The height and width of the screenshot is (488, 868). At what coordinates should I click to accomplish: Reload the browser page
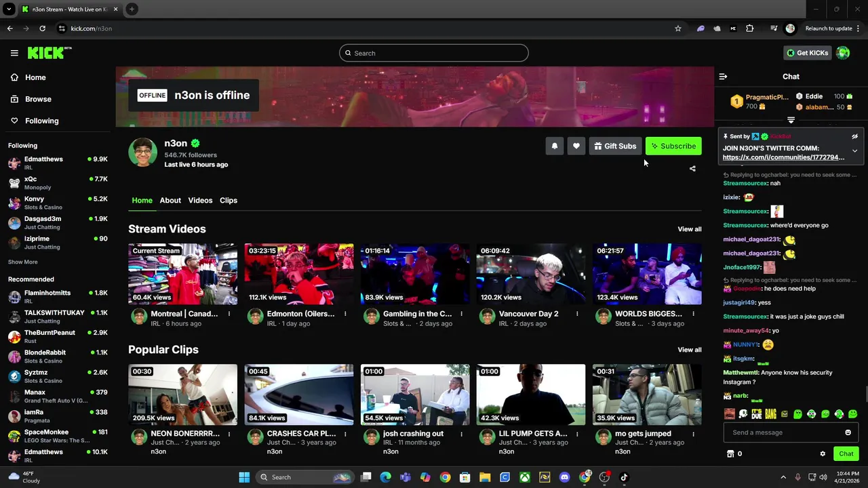42,28
